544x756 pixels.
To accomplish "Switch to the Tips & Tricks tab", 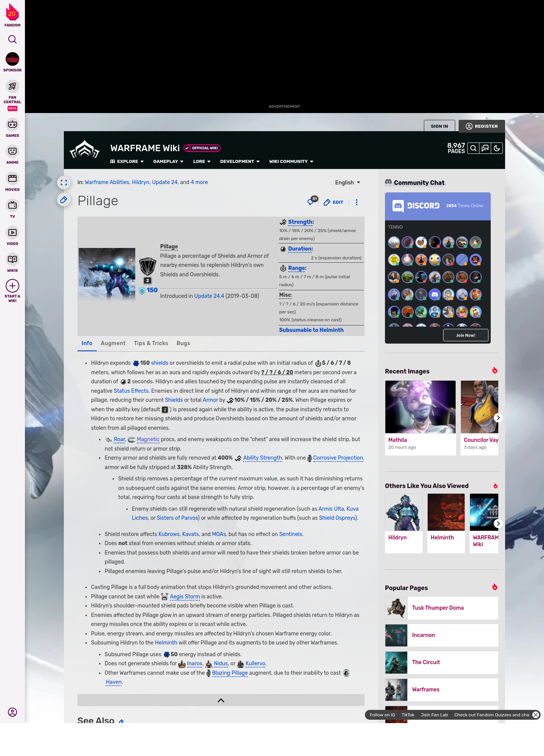I will pyautogui.click(x=151, y=343).
